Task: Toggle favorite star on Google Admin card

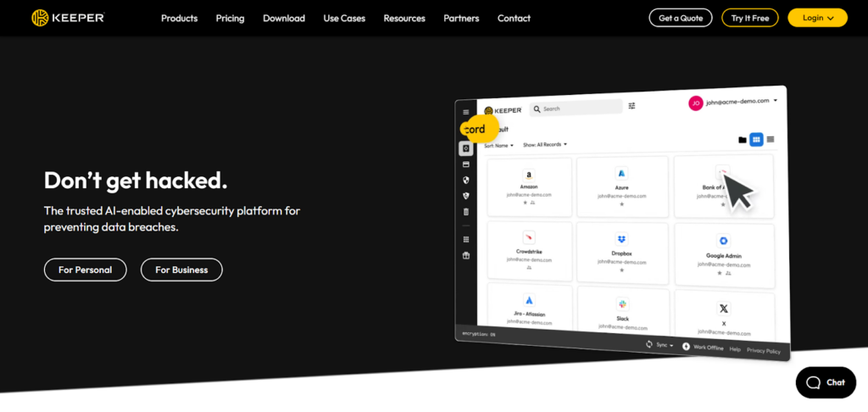Action: [x=720, y=273]
